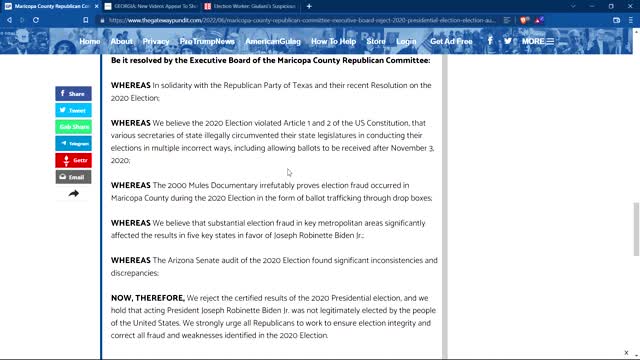Click the Get Ad Free link

[x=451, y=41]
